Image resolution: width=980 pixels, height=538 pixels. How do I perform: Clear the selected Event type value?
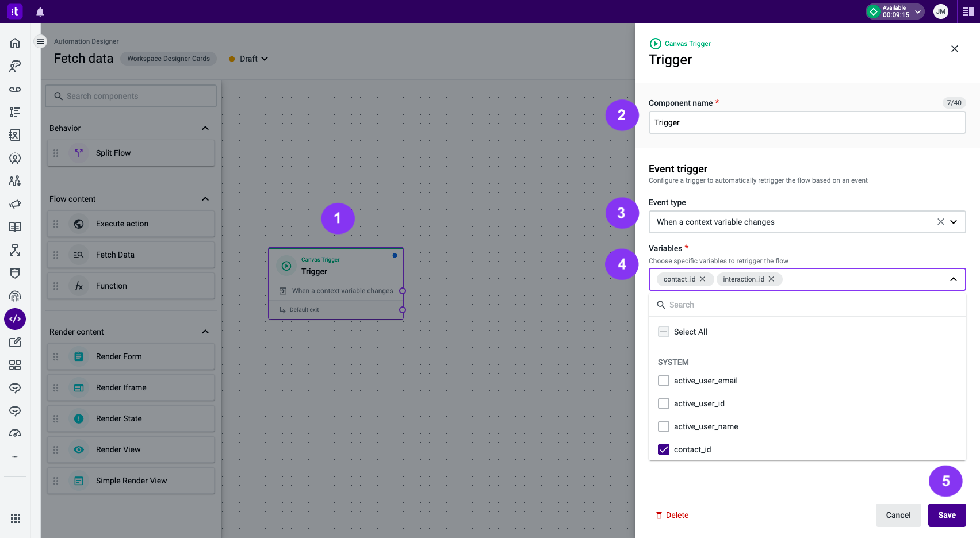(x=941, y=222)
